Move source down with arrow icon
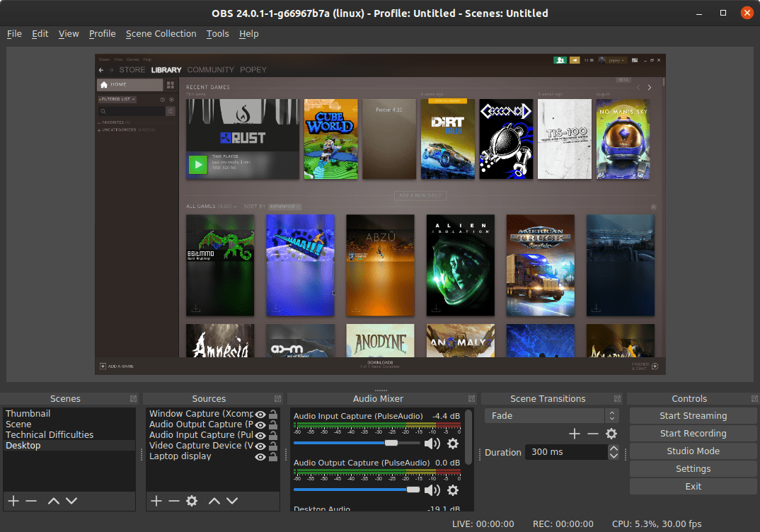The image size is (760, 532). (x=232, y=500)
